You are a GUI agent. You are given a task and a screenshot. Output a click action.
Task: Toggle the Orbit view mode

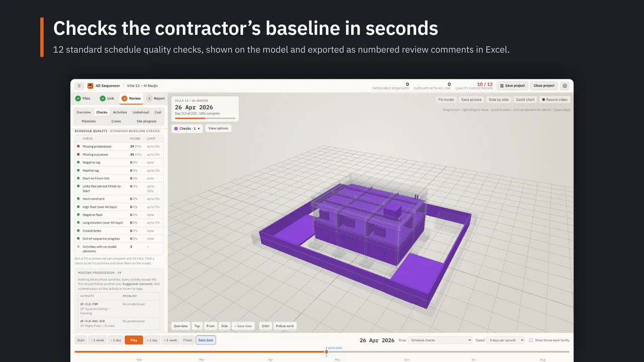(266, 326)
